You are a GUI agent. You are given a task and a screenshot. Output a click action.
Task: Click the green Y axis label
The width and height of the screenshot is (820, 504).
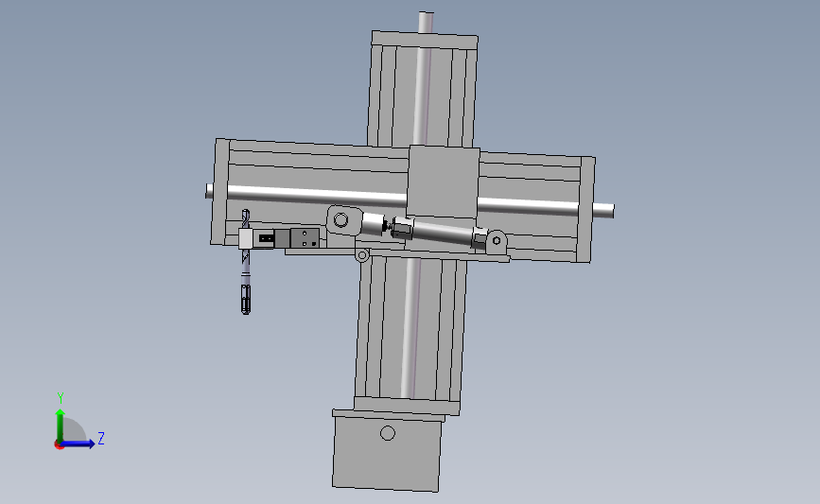coord(61,398)
